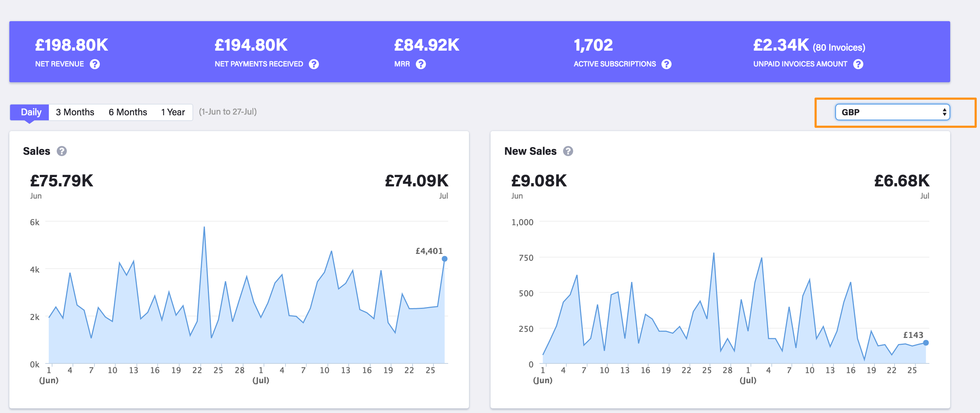The height and width of the screenshot is (413, 980).
Task: Click the £75.79K Jun sales total
Action: click(62, 181)
